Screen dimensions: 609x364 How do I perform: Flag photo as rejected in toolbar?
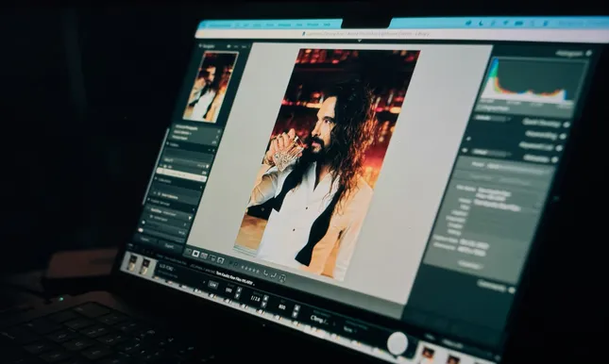point(237,264)
